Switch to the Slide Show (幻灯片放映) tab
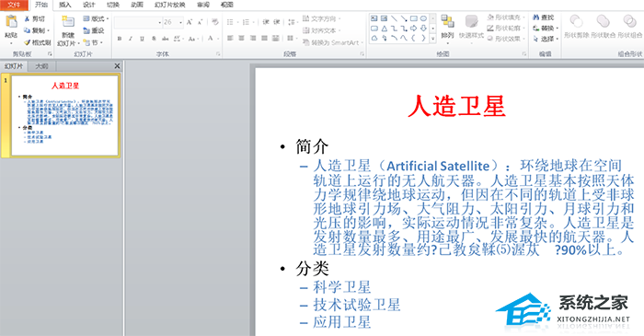The image size is (644, 336). (169, 5)
